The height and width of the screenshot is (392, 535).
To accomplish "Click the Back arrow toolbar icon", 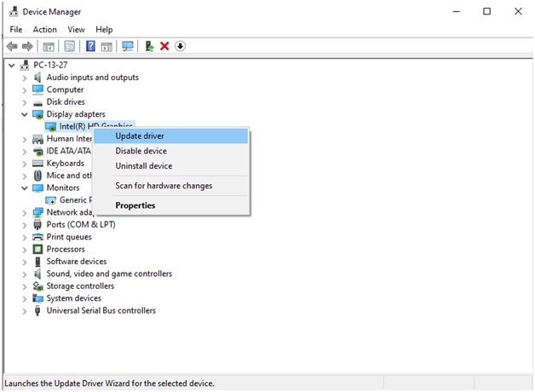I will 12,46.
